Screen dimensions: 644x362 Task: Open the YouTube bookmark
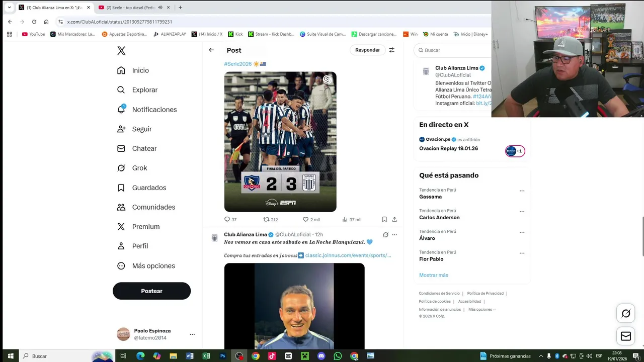tap(33, 34)
